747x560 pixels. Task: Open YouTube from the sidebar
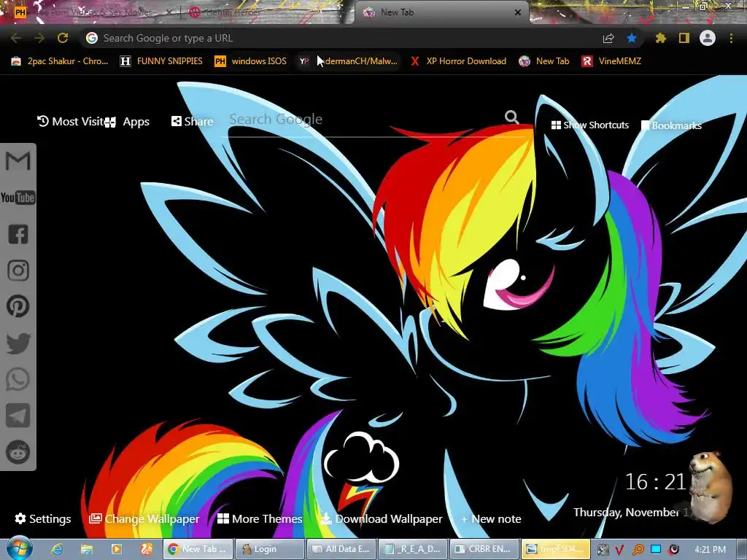coord(18,197)
